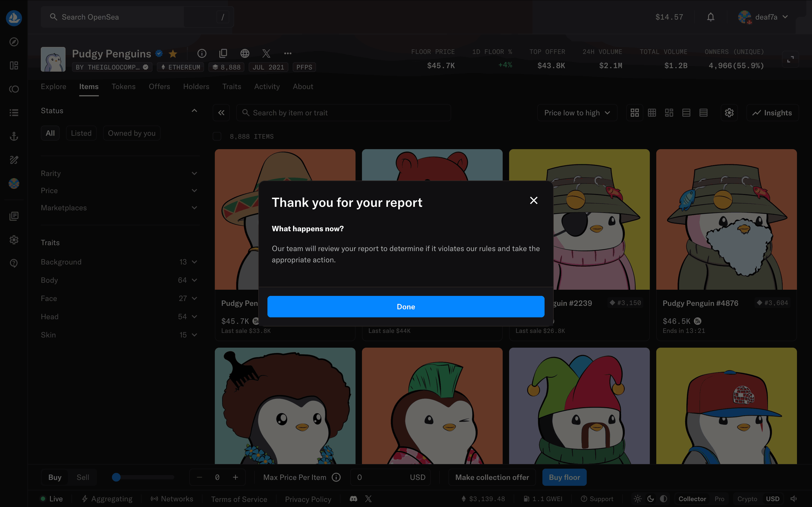The height and width of the screenshot is (507, 812).
Task: Open the items display settings gear
Action: [x=729, y=113]
